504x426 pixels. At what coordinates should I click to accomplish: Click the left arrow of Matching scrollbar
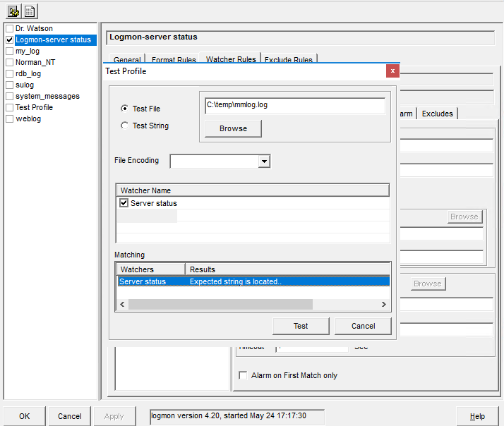coord(121,305)
